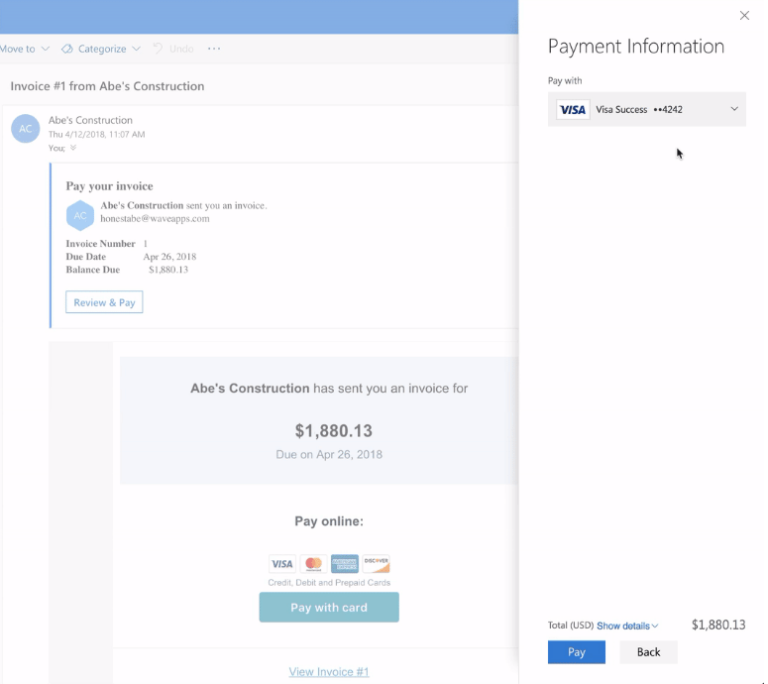Open the View Invoice #1 link
The height and width of the screenshot is (684, 768).
[x=329, y=672]
